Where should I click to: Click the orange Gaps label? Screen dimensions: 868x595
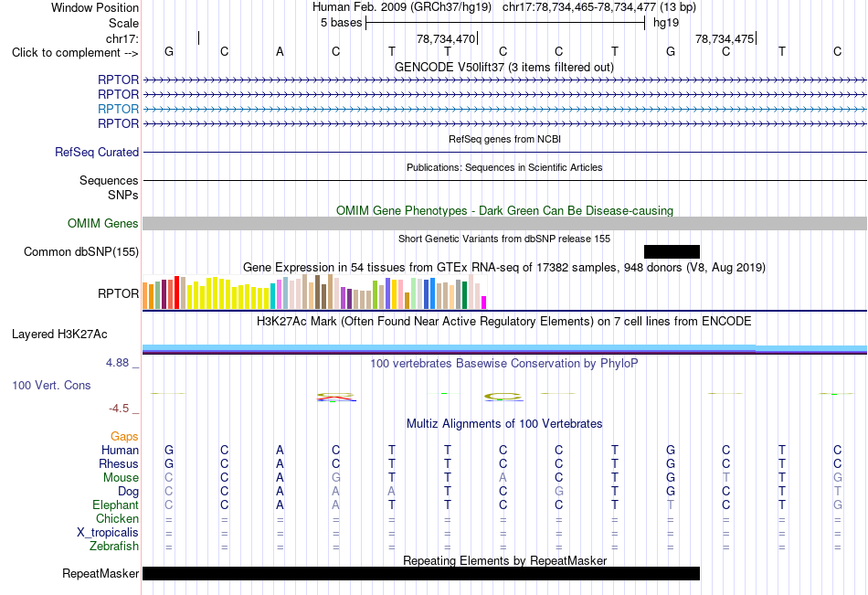click(x=124, y=437)
